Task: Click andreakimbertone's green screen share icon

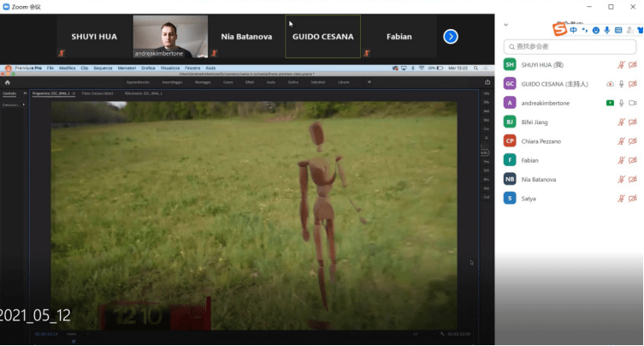Action: (610, 103)
